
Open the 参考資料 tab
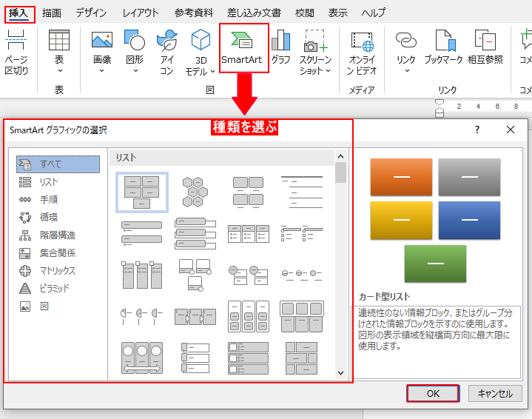coord(194,13)
